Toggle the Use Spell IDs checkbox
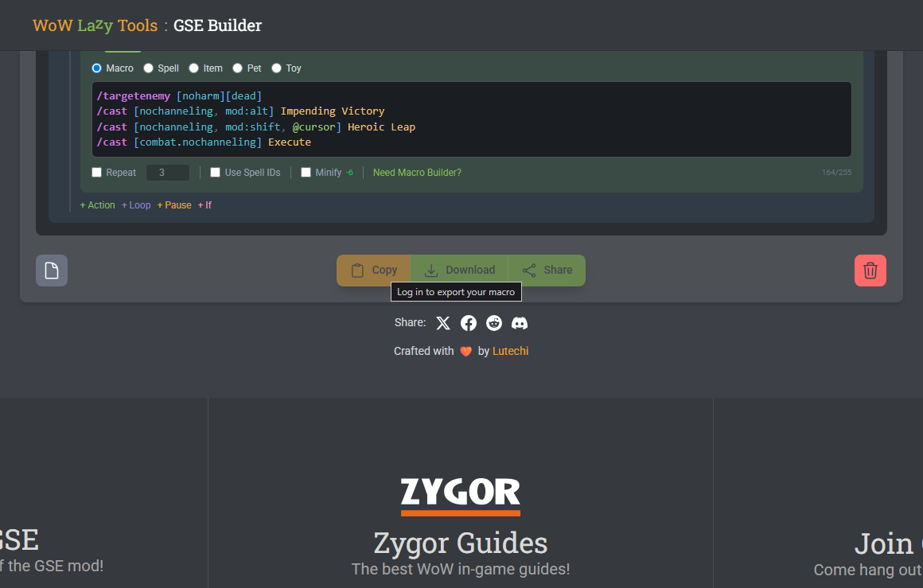Viewport: 923px width, 588px height. (216, 173)
